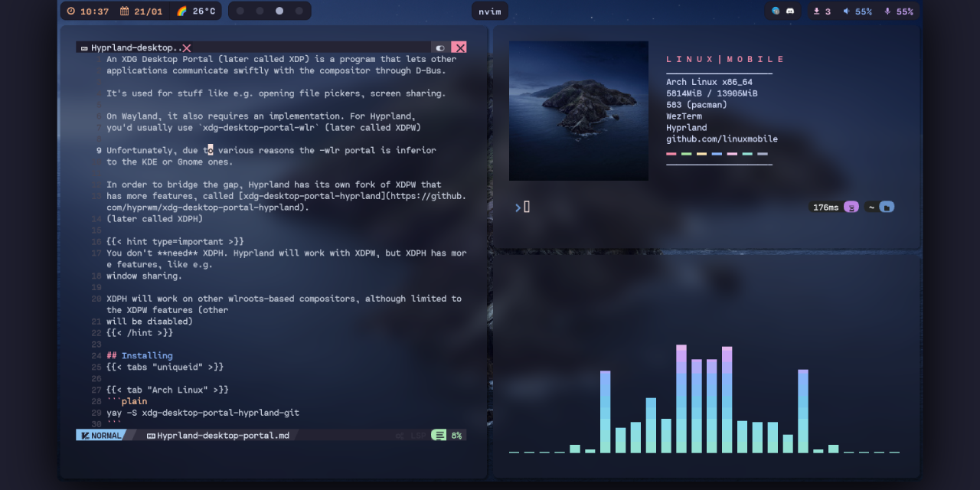
Task: Click the Vim logo icon in statusline
Action: pyautogui.click(x=85, y=435)
